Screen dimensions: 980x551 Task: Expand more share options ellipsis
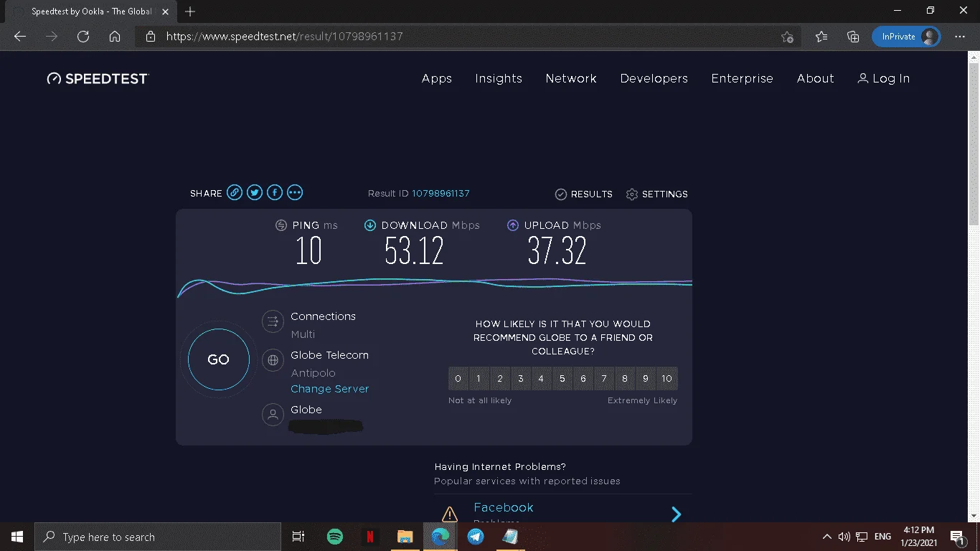pyautogui.click(x=295, y=192)
